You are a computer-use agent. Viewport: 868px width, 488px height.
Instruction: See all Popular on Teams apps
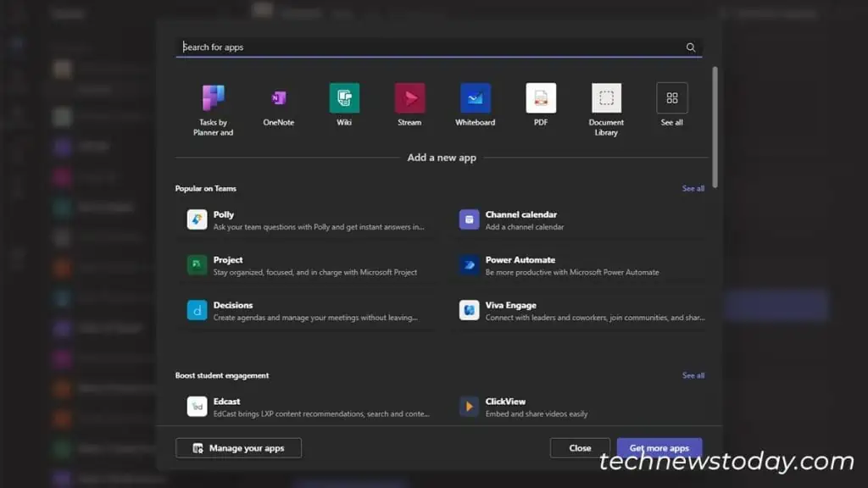[x=693, y=188]
